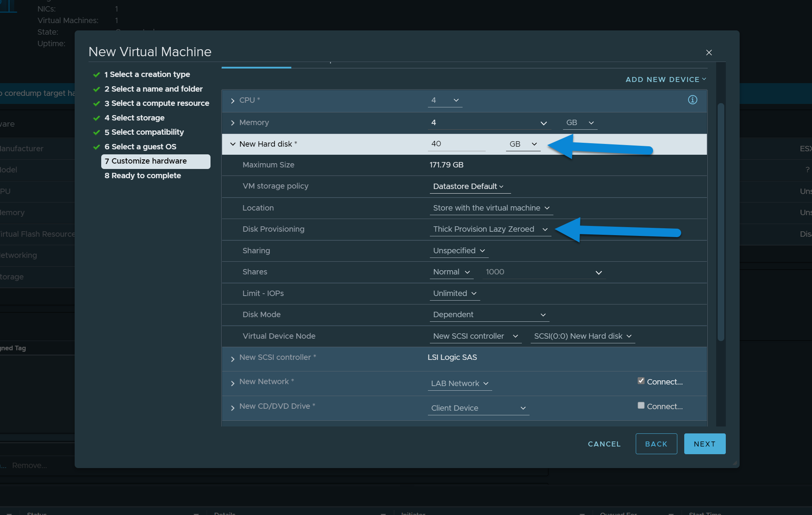
Task: Open the ADD NEW DEVICE menu
Action: [666, 80]
